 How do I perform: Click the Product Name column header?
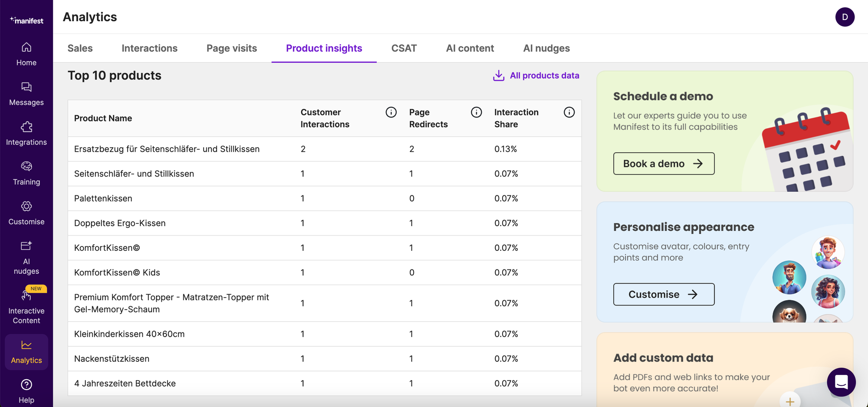(103, 118)
